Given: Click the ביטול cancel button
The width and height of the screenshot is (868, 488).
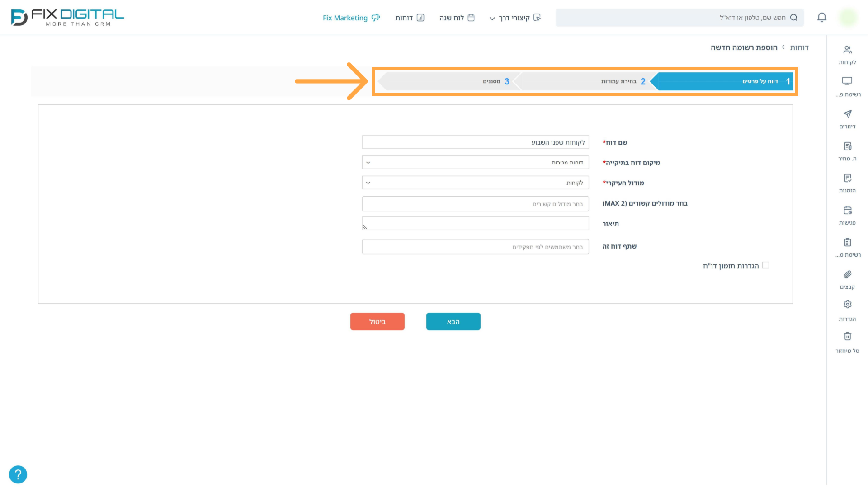Looking at the screenshot, I should click(x=377, y=322).
